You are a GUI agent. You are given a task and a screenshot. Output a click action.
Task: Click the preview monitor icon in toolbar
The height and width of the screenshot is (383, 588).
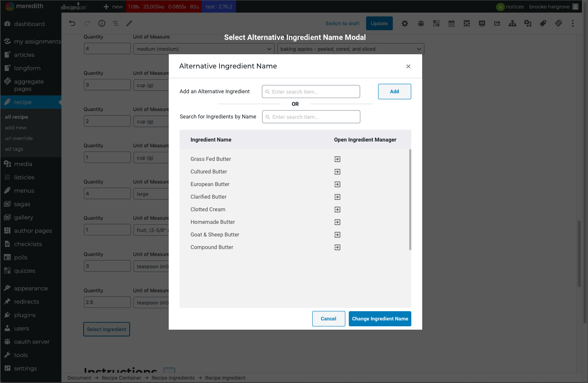[482, 24]
